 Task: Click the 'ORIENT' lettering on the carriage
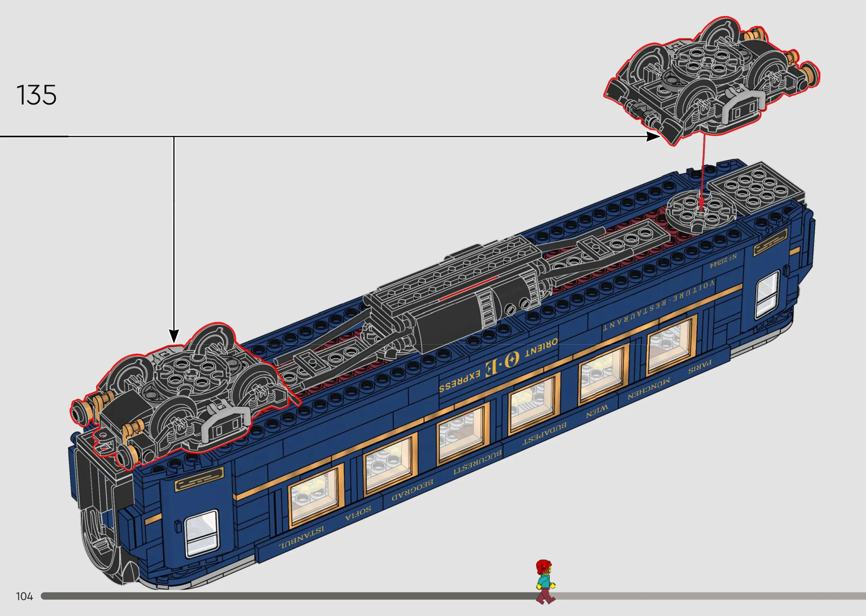pos(541,348)
